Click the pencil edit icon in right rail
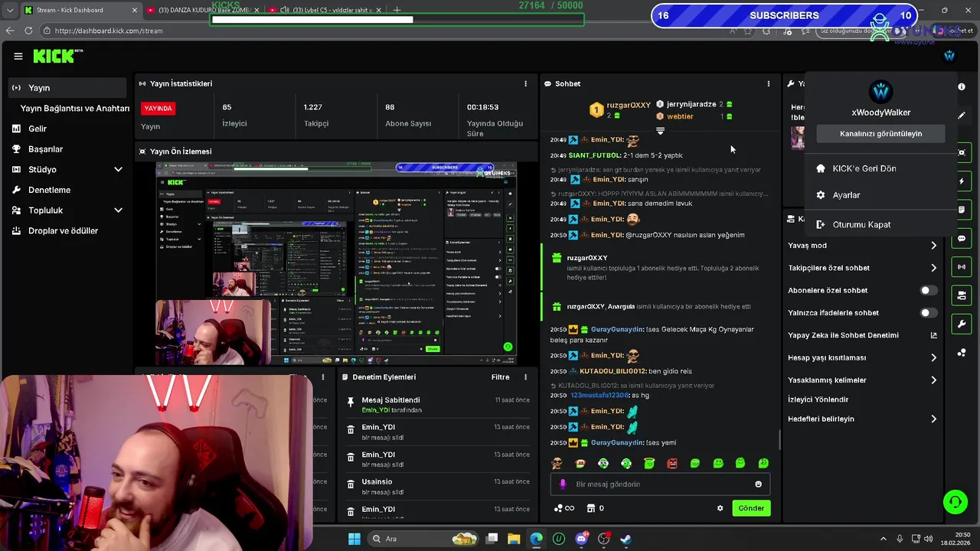 coord(962,116)
